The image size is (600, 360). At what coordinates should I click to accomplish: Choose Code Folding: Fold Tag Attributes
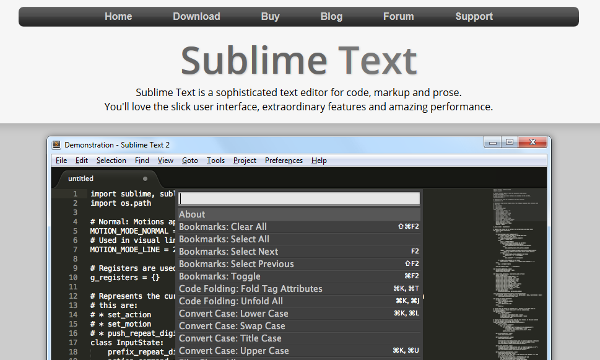point(299,288)
